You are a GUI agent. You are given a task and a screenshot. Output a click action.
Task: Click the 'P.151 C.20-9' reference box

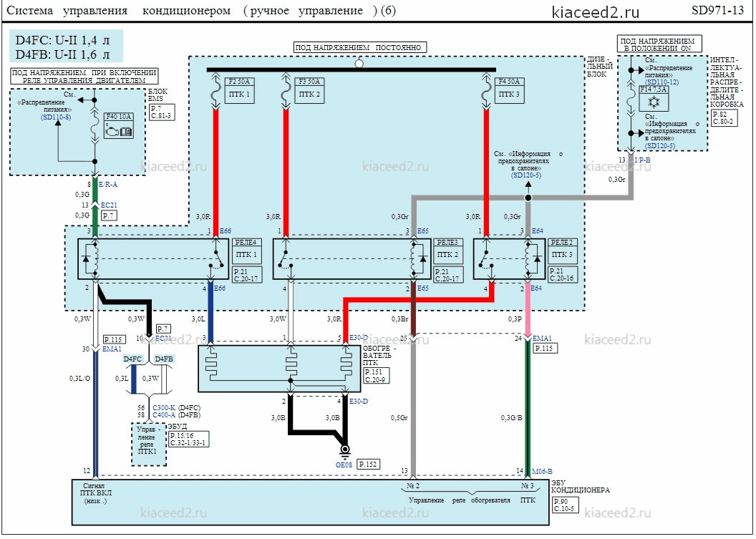point(376,376)
